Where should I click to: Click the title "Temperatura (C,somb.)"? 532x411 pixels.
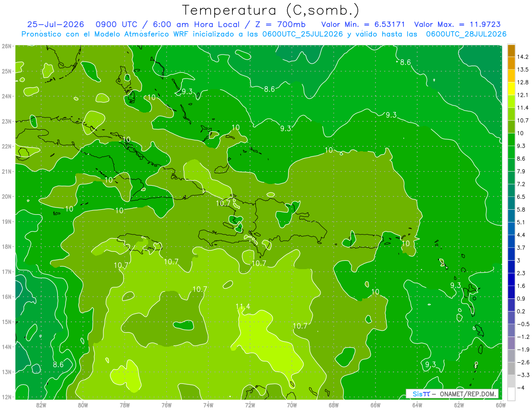271,10
